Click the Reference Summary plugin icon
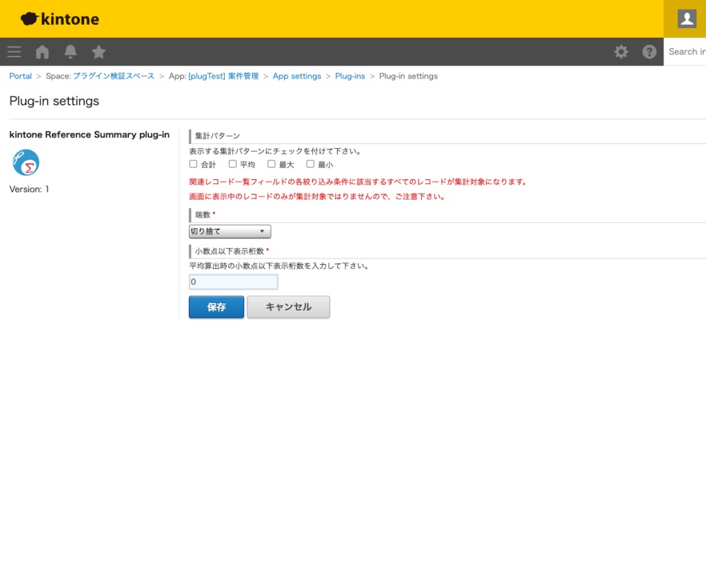This screenshot has width=706, height=588. point(26,163)
